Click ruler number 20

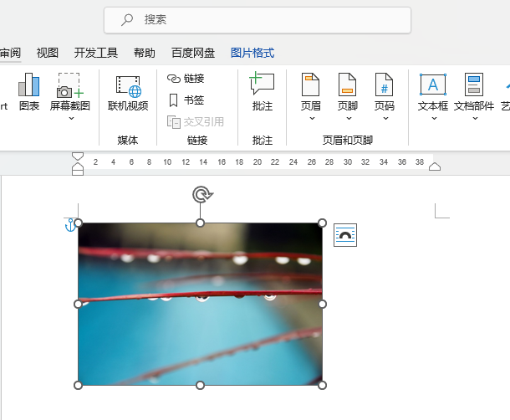(258, 161)
